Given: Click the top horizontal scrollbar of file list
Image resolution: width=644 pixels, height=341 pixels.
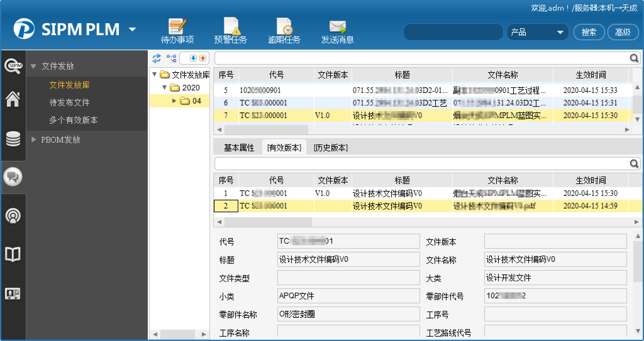Looking at the screenshot, I should (266, 129).
